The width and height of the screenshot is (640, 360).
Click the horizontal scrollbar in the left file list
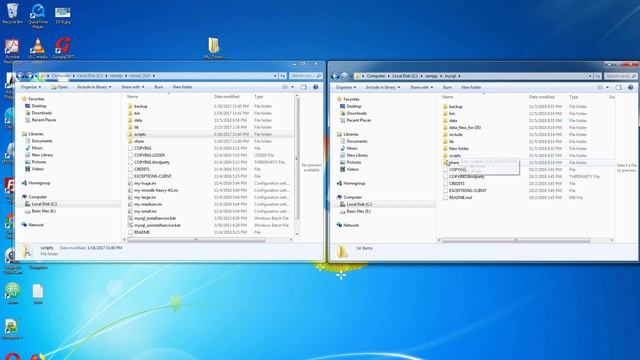click(x=196, y=240)
